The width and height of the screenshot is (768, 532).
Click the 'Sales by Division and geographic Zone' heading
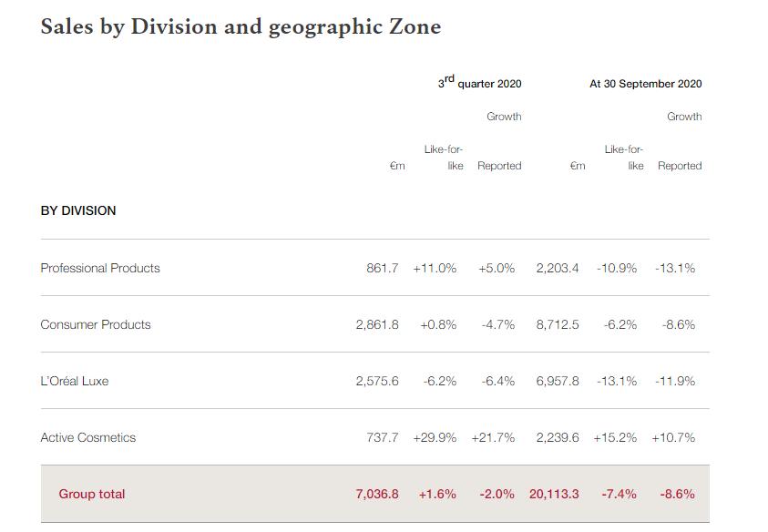(241, 26)
